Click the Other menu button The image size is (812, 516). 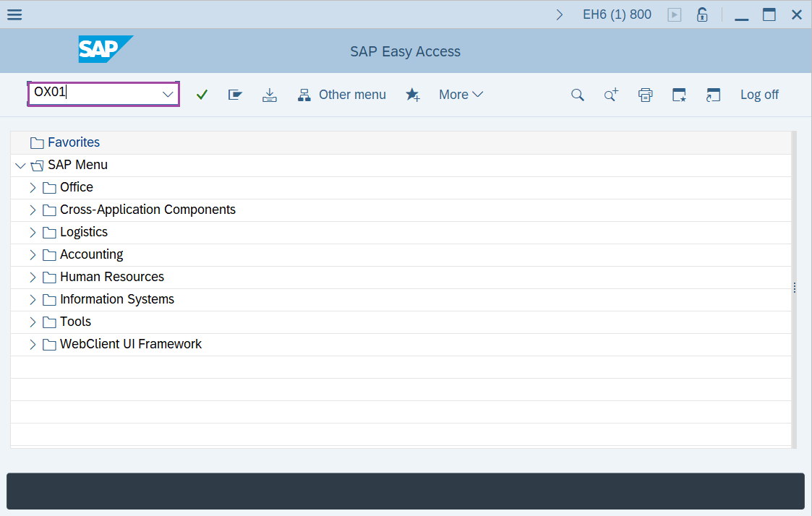(x=342, y=94)
